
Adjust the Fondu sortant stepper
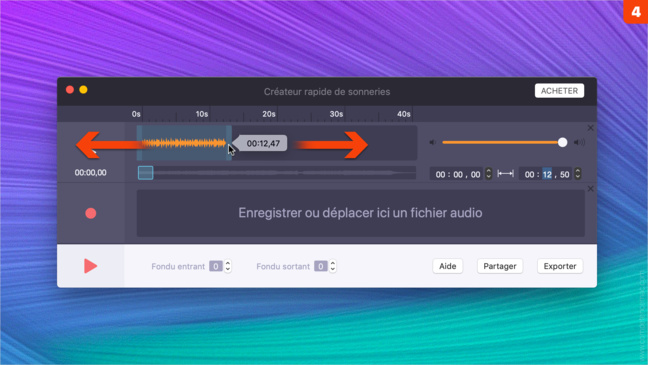pyautogui.click(x=333, y=266)
